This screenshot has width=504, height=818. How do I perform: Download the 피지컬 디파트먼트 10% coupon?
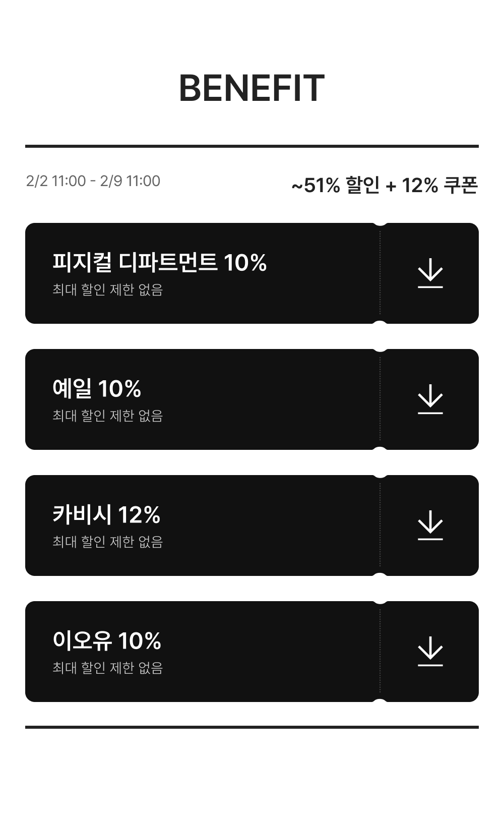430,273
